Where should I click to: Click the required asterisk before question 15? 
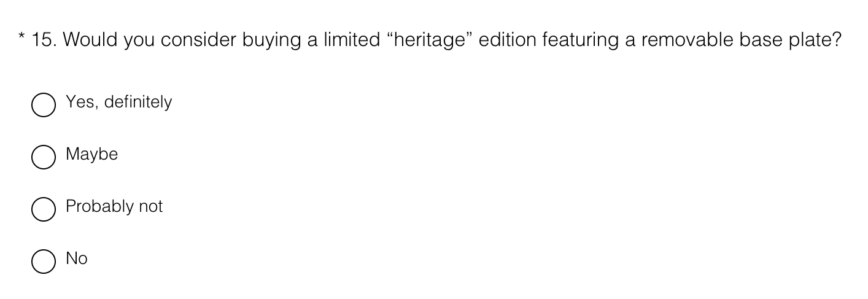(21, 38)
